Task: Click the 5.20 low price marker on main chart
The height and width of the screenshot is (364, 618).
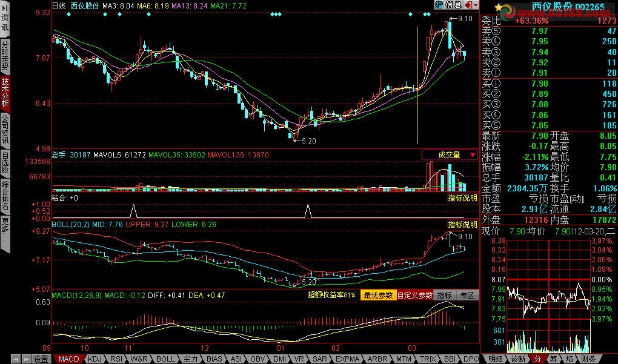Action: coord(309,141)
